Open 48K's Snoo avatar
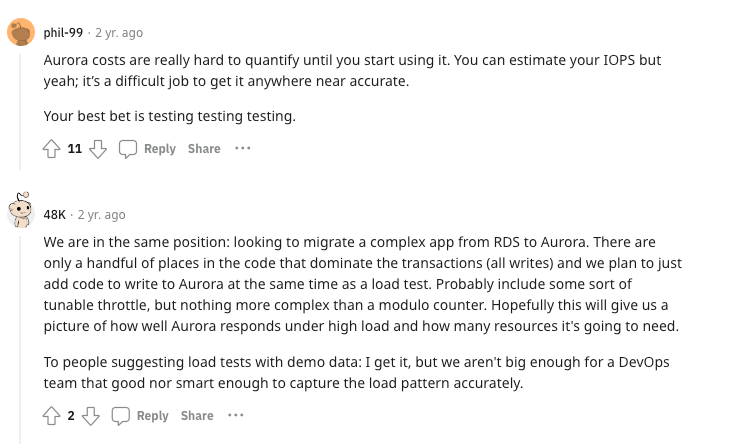730x444 pixels. 21,211
